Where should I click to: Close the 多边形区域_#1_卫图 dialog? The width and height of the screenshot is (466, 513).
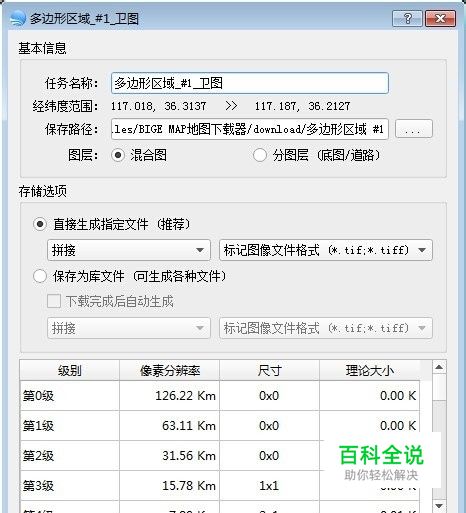440,18
